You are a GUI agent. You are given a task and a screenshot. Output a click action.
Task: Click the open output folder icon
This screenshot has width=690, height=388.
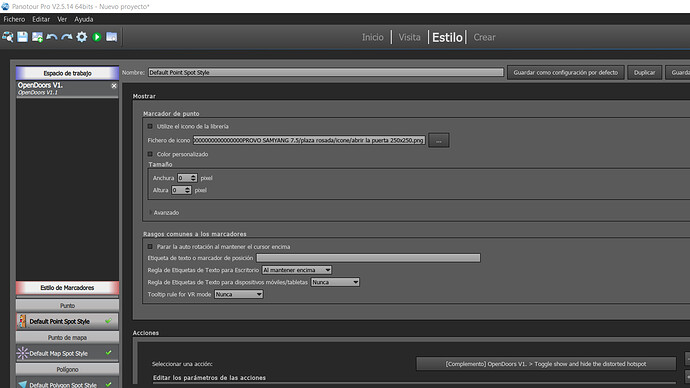[x=112, y=37]
